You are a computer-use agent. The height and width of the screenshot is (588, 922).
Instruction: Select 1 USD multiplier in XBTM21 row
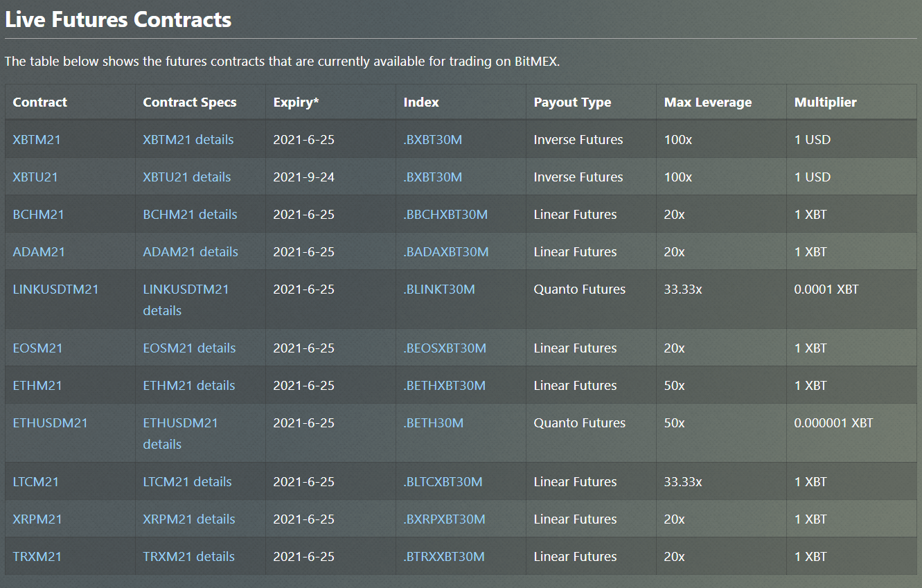coord(812,140)
